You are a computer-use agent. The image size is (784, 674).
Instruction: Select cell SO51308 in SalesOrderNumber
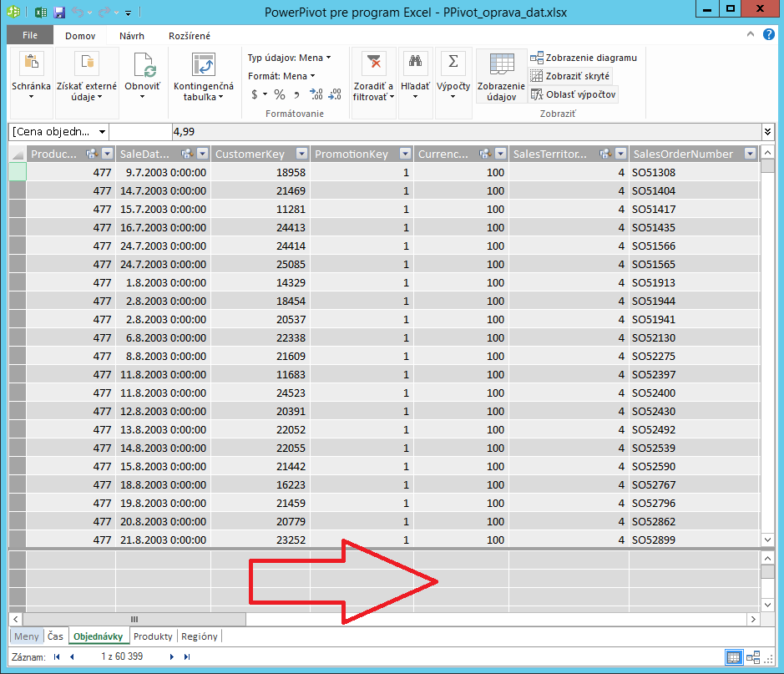point(694,173)
